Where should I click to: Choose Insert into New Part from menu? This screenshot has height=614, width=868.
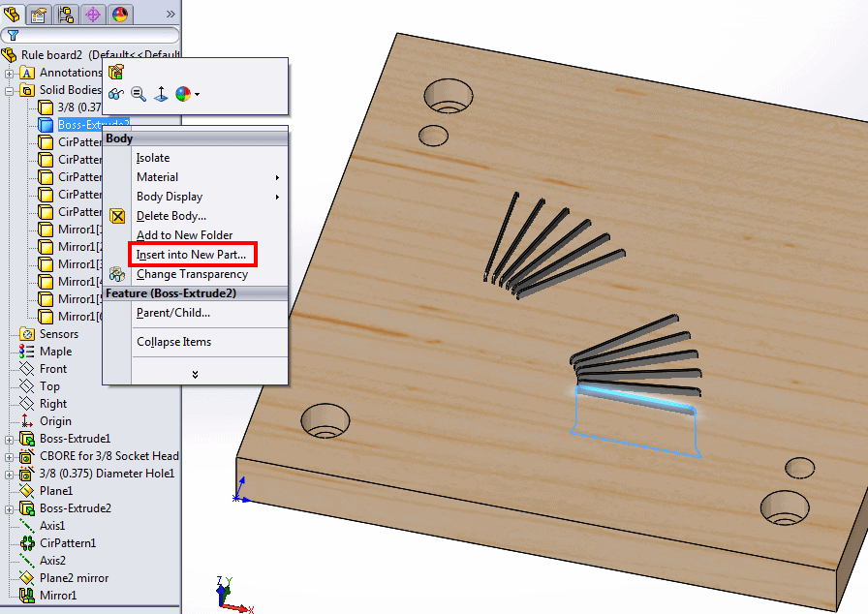click(x=192, y=255)
